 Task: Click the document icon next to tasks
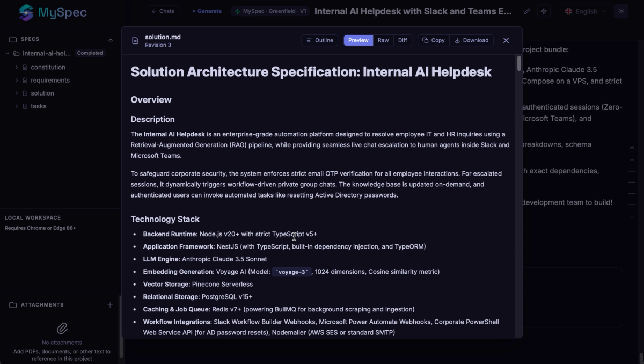(x=25, y=106)
